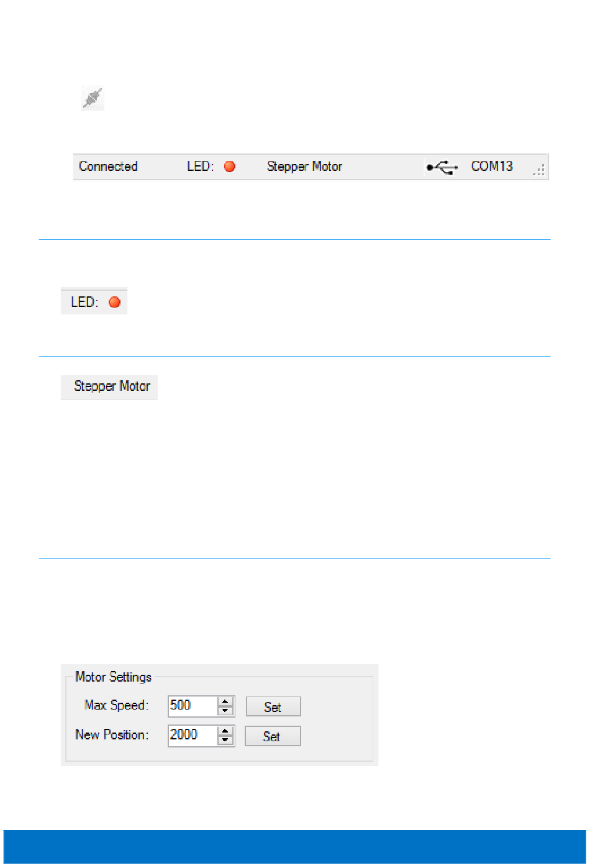Click Set button for Max Speed
590x868 pixels.
click(273, 706)
